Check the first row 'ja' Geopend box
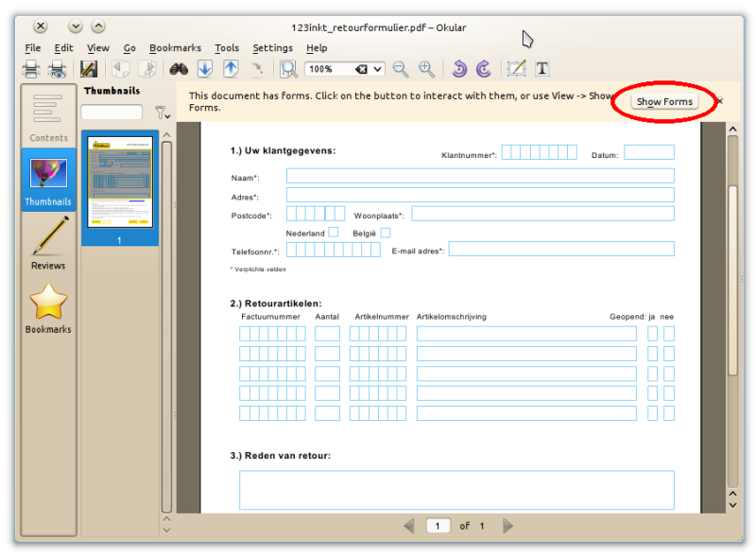 tap(652, 333)
